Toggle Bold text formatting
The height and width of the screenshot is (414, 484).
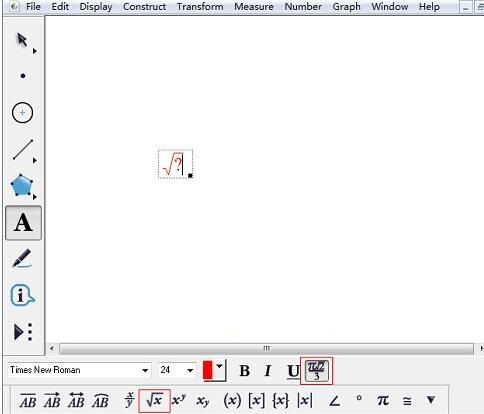244,371
